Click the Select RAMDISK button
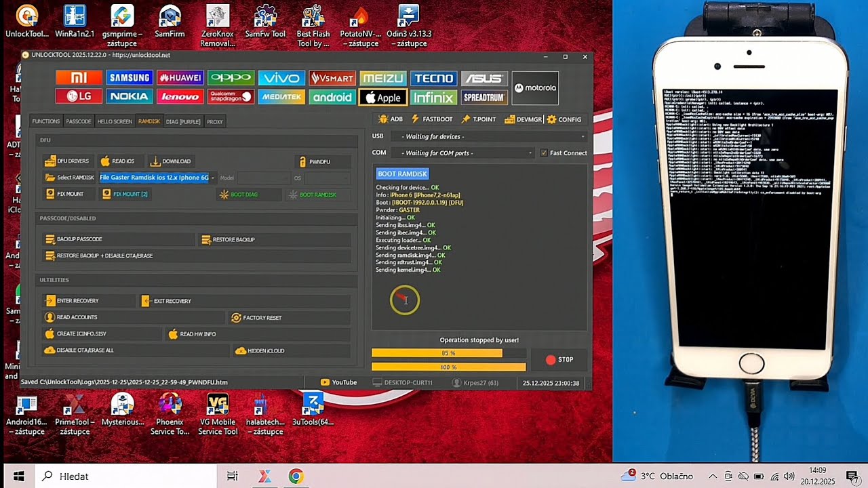This screenshot has width=868, height=488. tap(70, 178)
